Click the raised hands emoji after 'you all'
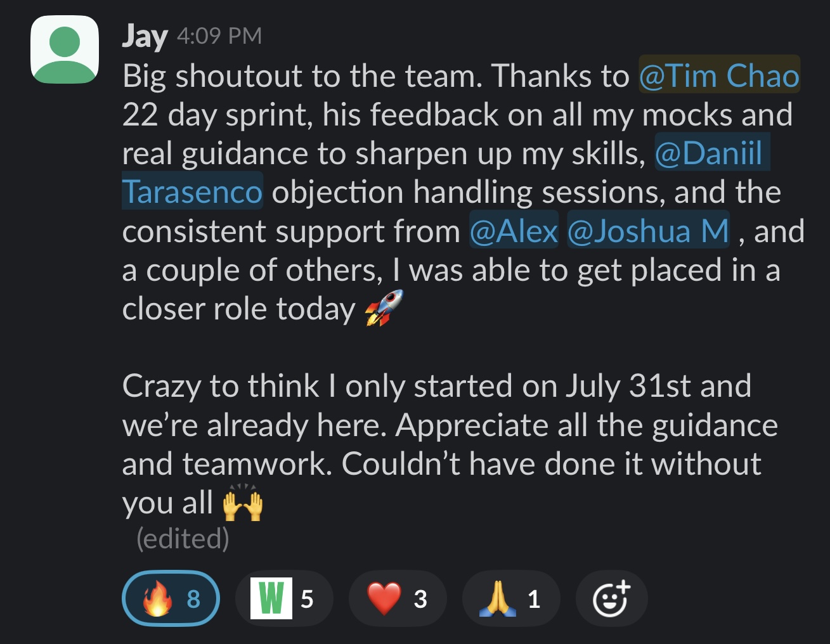Image resolution: width=830 pixels, height=644 pixels. (x=242, y=503)
